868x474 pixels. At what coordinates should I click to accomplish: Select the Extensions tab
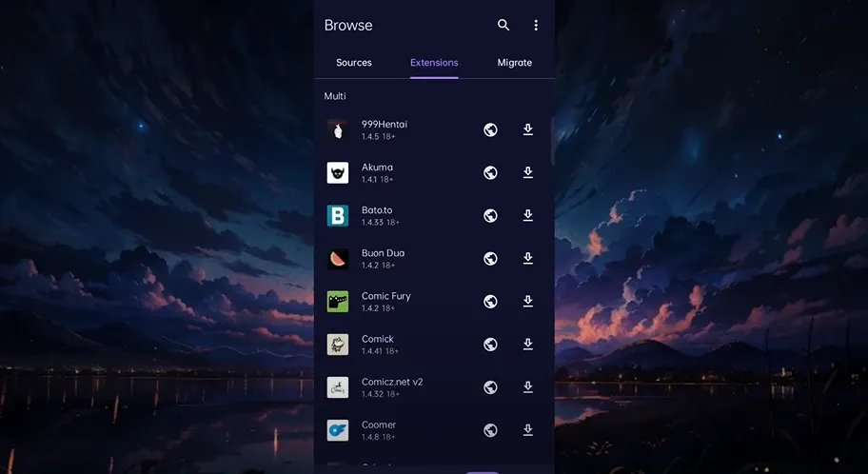coord(434,63)
